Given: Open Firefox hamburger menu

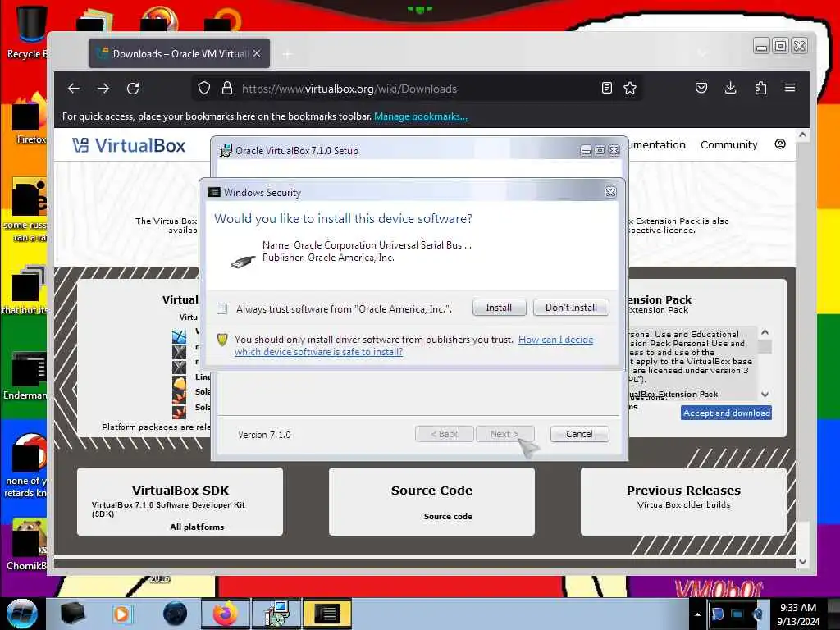Looking at the screenshot, I should 790,88.
